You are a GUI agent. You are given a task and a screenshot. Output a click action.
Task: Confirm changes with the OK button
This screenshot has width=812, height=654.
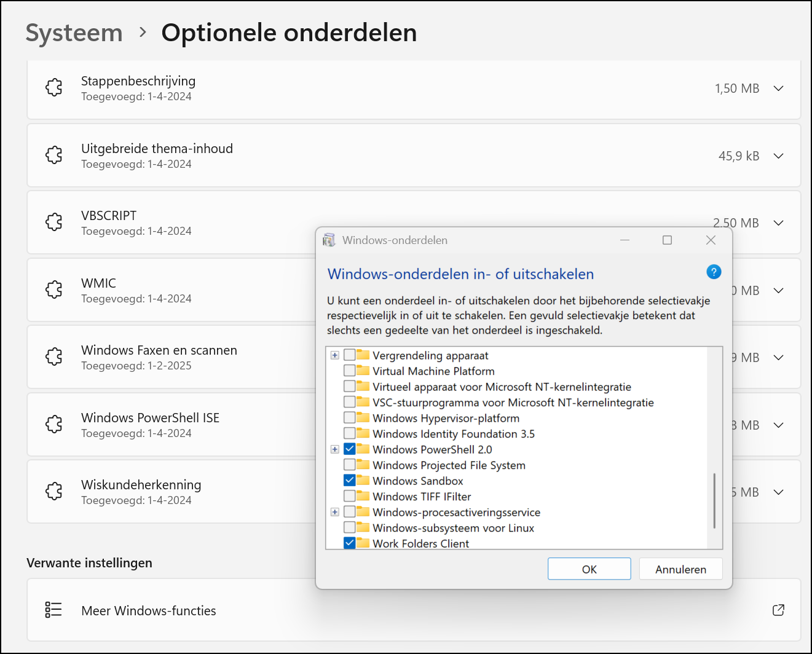point(589,569)
